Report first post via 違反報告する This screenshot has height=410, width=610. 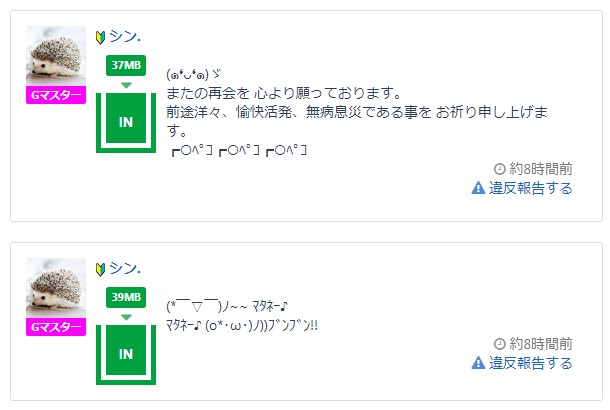[530, 188]
